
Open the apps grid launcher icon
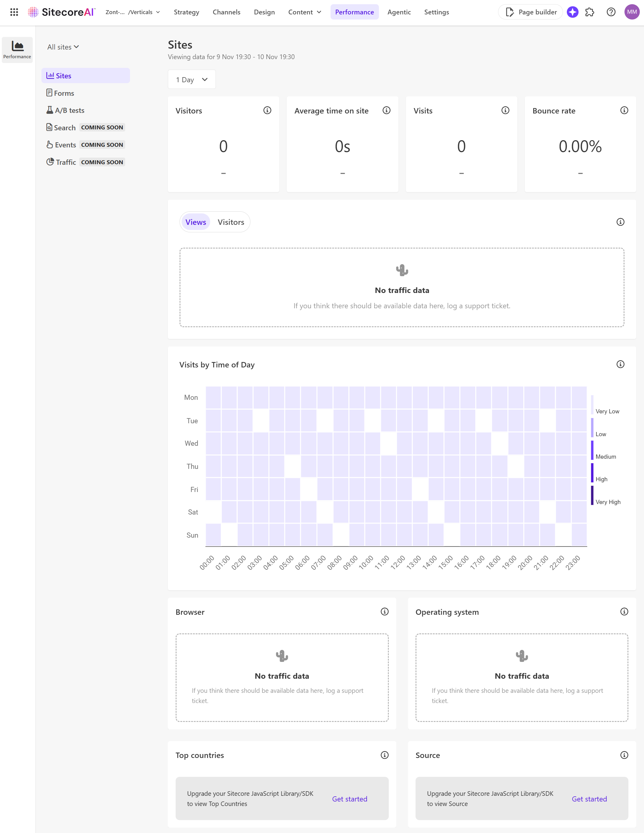pyautogui.click(x=14, y=12)
